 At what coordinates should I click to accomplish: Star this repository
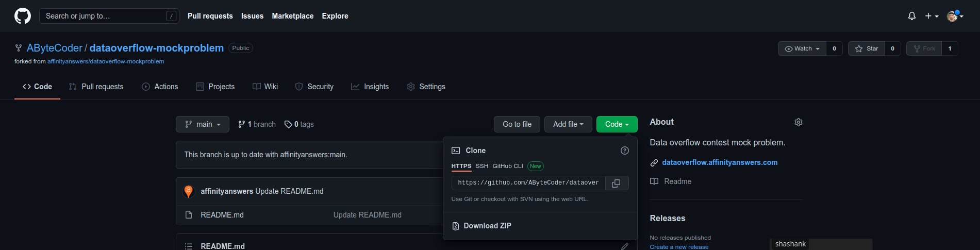click(x=866, y=48)
